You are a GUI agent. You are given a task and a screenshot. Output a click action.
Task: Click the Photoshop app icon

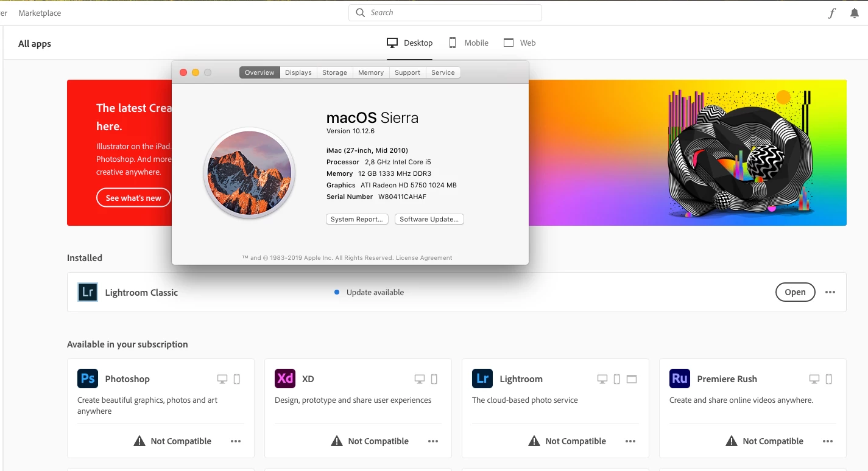pyautogui.click(x=88, y=379)
